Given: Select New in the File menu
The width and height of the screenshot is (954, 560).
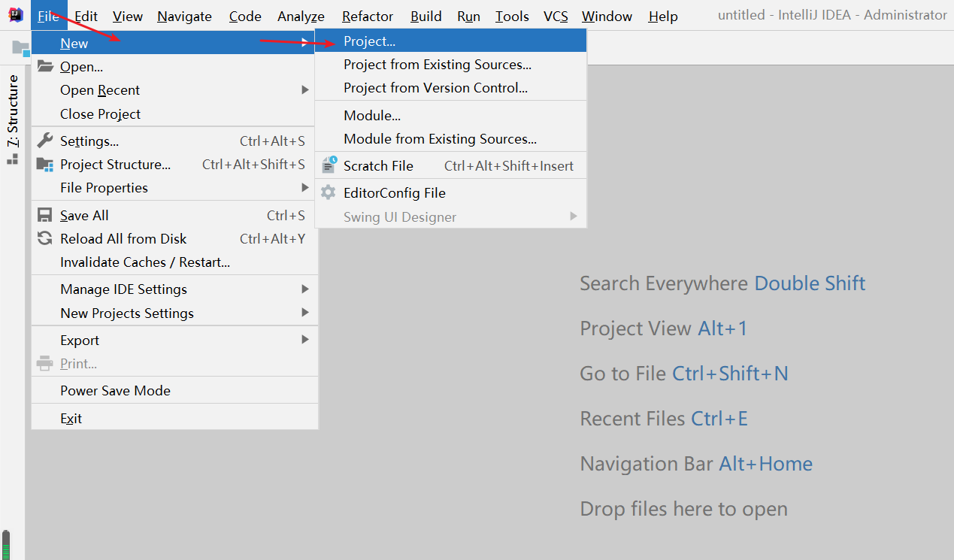Looking at the screenshot, I should (174, 43).
